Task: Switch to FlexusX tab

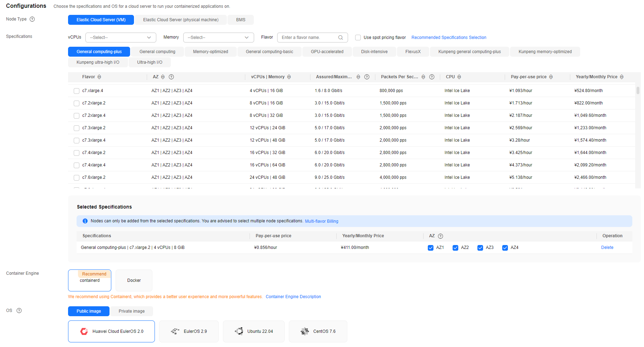Action: pos(413,52)
